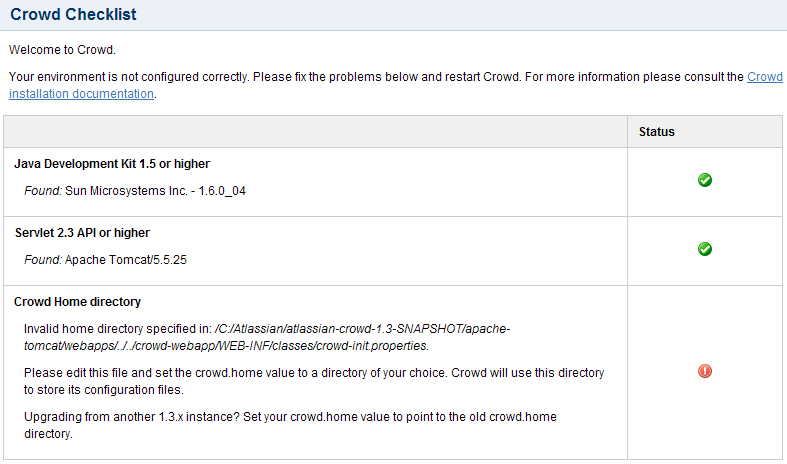Image resolution: width=787 pixels, height=464 pixels.
Task: Click the 'Welcome to Crowd.' text
Action: click(60, 49)
